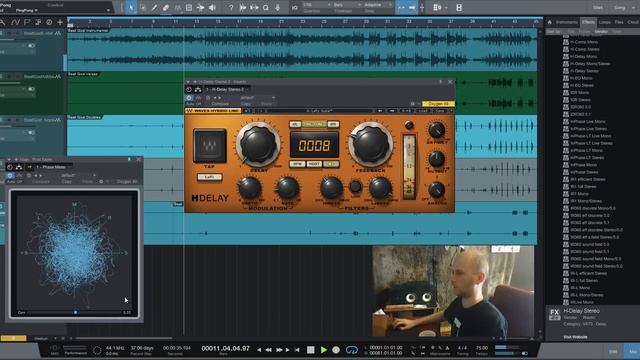This screenshot has height=360, width=640.
Task: Click the large FEEDBACK knob
Action: [370, 144]
